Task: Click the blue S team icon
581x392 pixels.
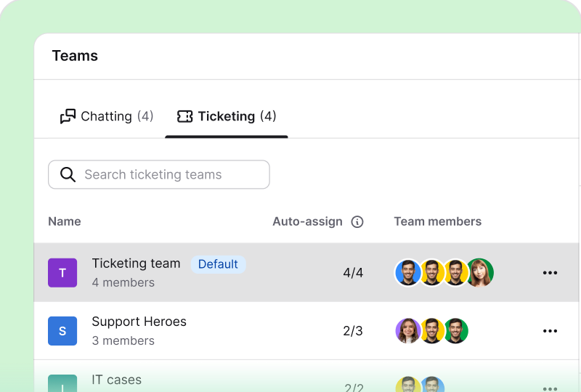Action: [x=62, y=331]
